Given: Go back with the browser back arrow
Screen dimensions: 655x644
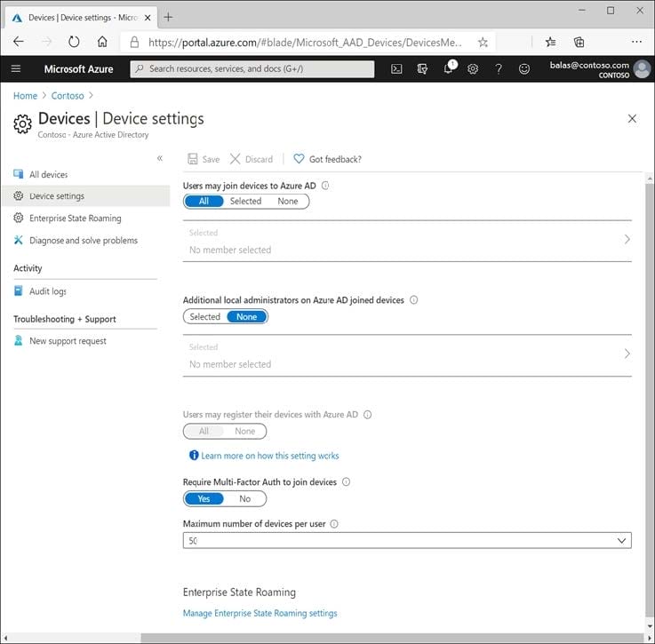Looking at the screenshot, I should [x=19, y=42].
